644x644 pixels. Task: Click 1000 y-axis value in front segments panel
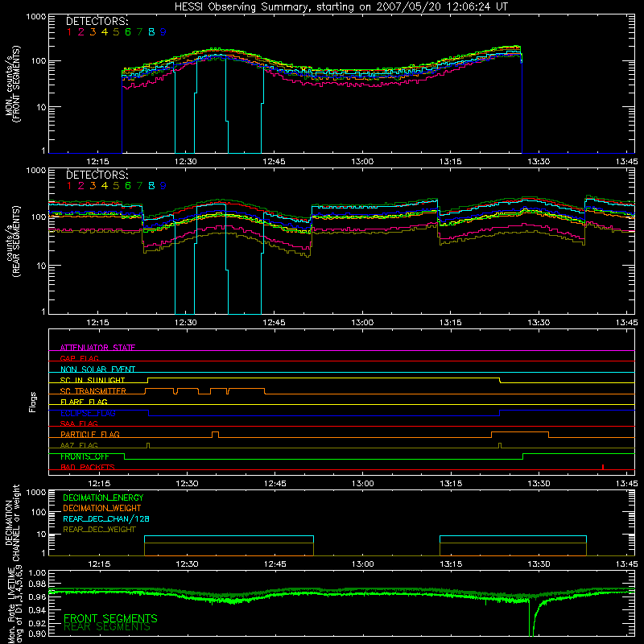click(35, 17)
